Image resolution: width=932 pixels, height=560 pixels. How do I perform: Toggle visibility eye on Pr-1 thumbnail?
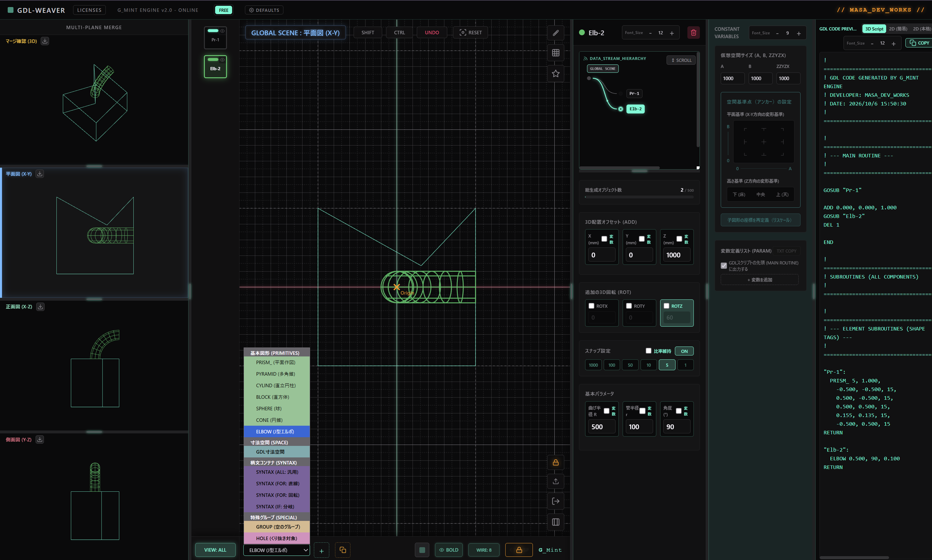click(222, 31)
